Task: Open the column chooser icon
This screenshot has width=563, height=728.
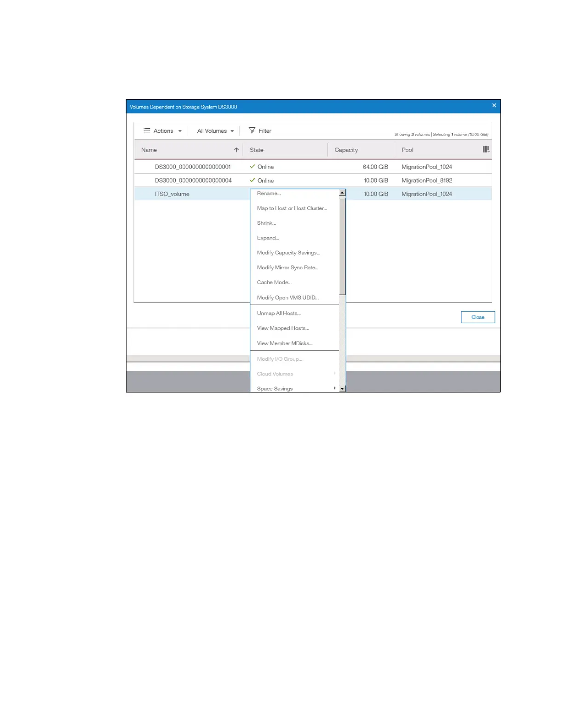Action: click(x=486, y=149)
